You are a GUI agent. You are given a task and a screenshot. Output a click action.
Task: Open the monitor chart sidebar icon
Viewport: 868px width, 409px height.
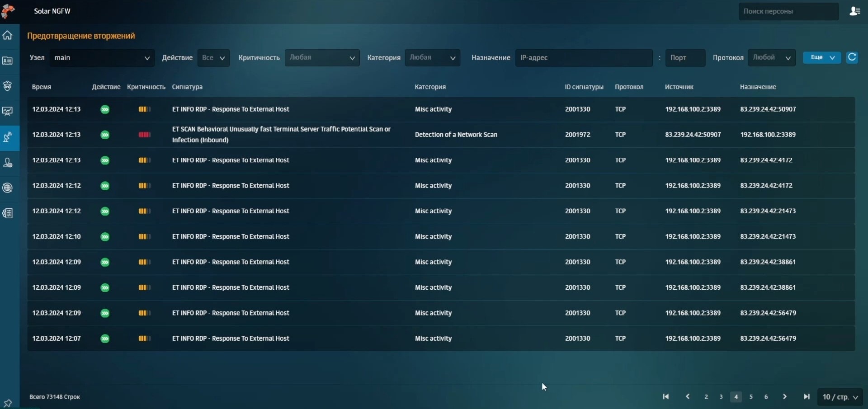[8, 111]
